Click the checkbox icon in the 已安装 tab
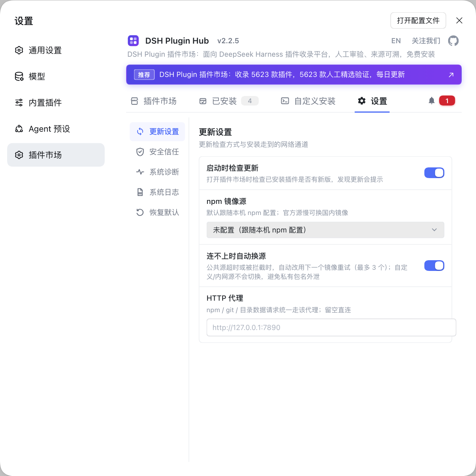The width and height of the screenshot is (476, 476). click(x=203, y=101)
